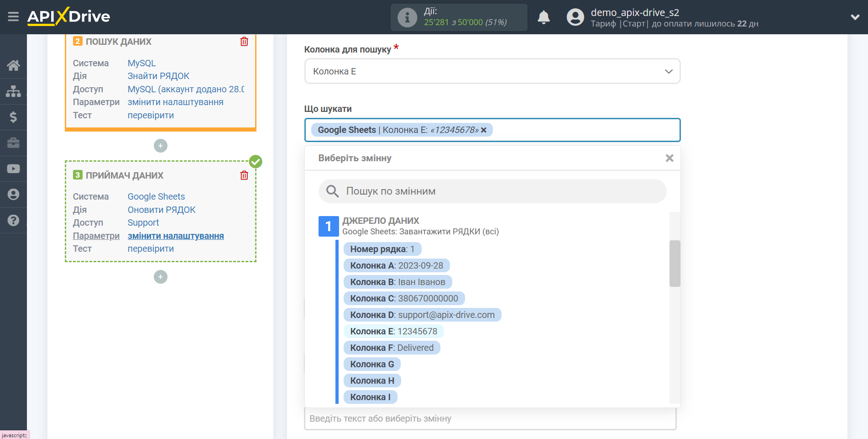Open briefcase icon in sidebar
868x439 pixels.
(13, 143)
